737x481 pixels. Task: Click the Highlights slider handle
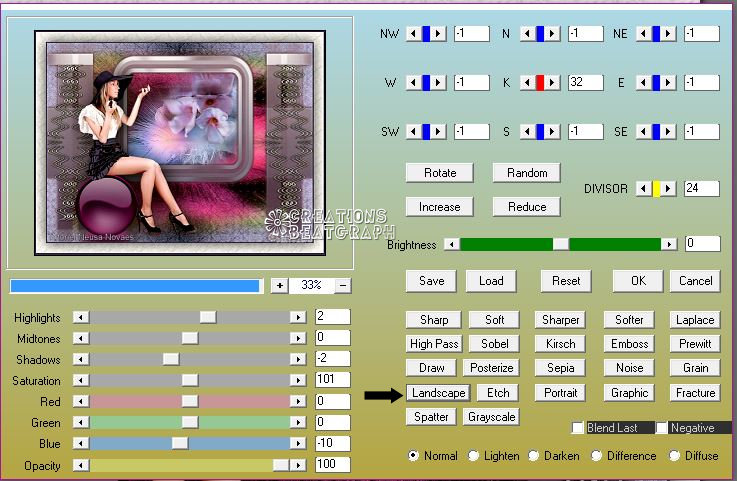click(x=208, y=317)
